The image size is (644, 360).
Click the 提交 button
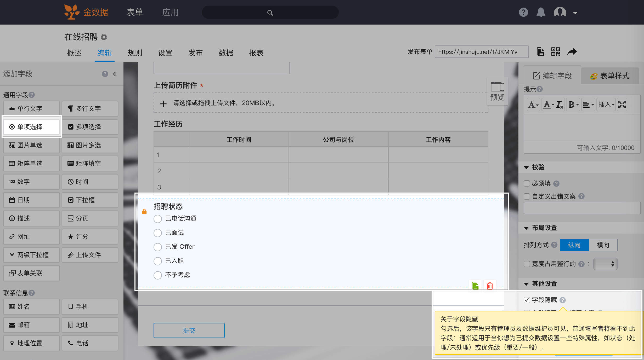(x=189, y=330)
